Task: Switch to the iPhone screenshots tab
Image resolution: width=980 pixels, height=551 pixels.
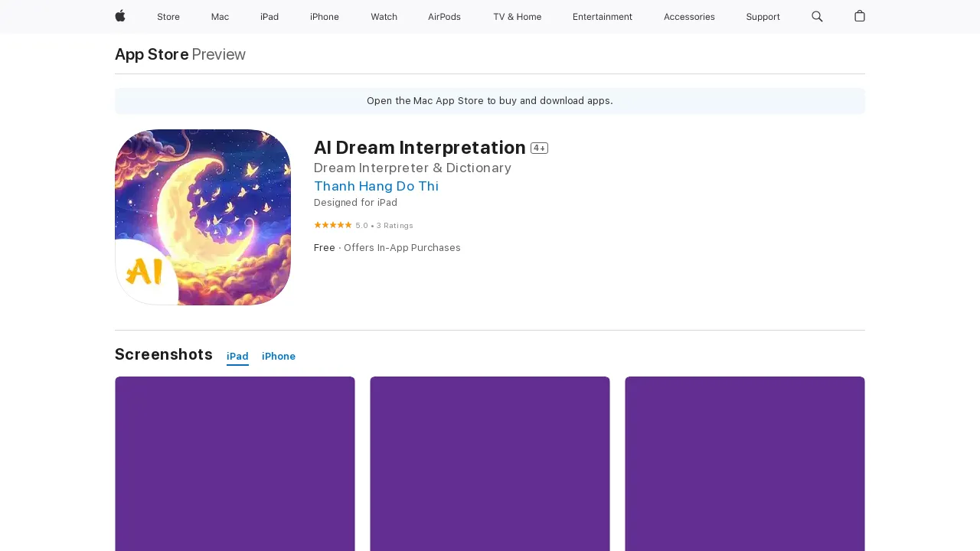Action: pos(278,356)
